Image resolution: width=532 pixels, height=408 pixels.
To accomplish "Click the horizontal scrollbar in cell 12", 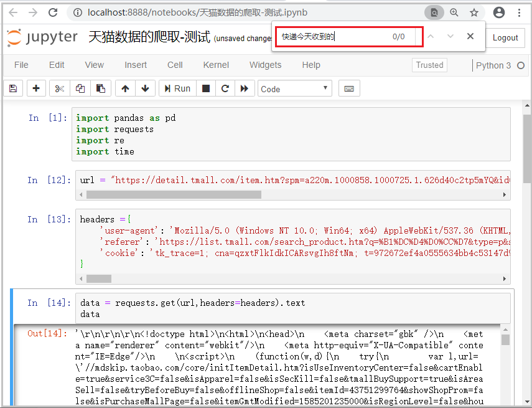I will pyautogui.click(x=174, y=195).
